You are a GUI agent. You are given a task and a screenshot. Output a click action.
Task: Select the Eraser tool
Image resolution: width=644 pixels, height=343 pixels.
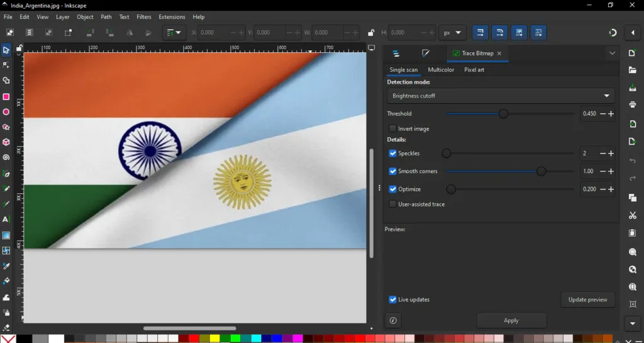pyautogui.click(x=6, y=327)
